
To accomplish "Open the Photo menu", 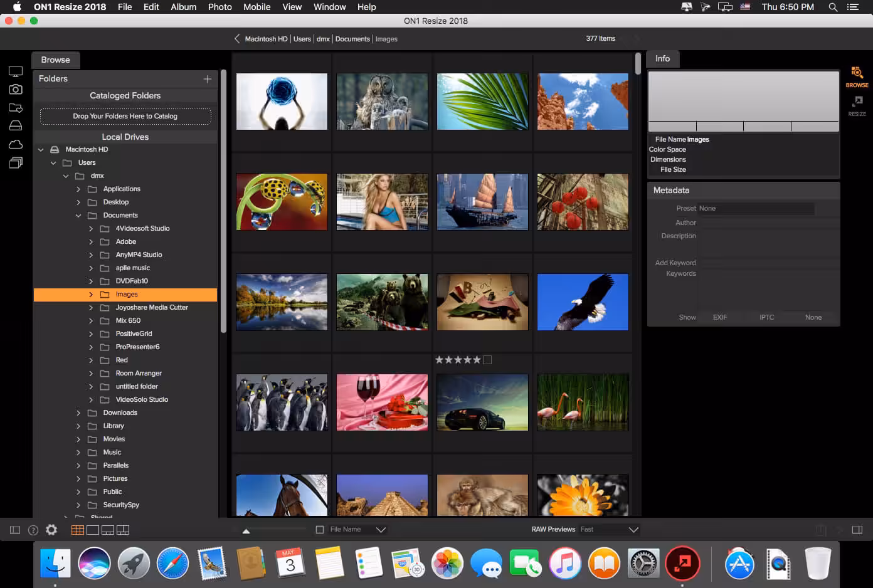I will pyautogui.click(x=220, y=7).
